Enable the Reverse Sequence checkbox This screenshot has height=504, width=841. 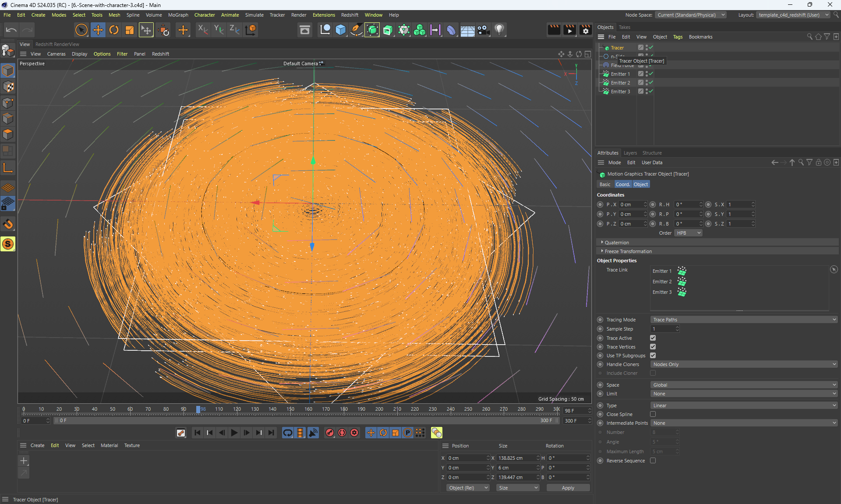point(653,461)
